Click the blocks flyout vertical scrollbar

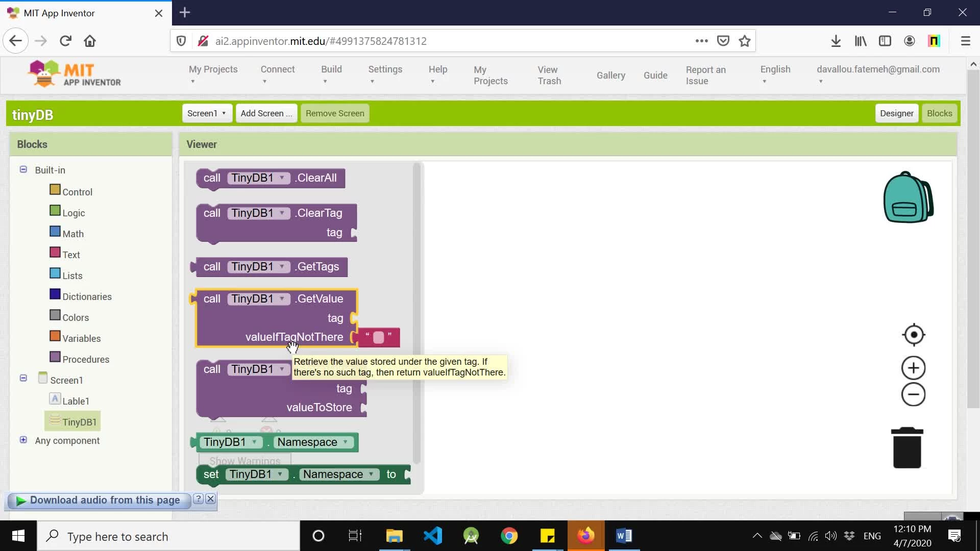point(416,313)
